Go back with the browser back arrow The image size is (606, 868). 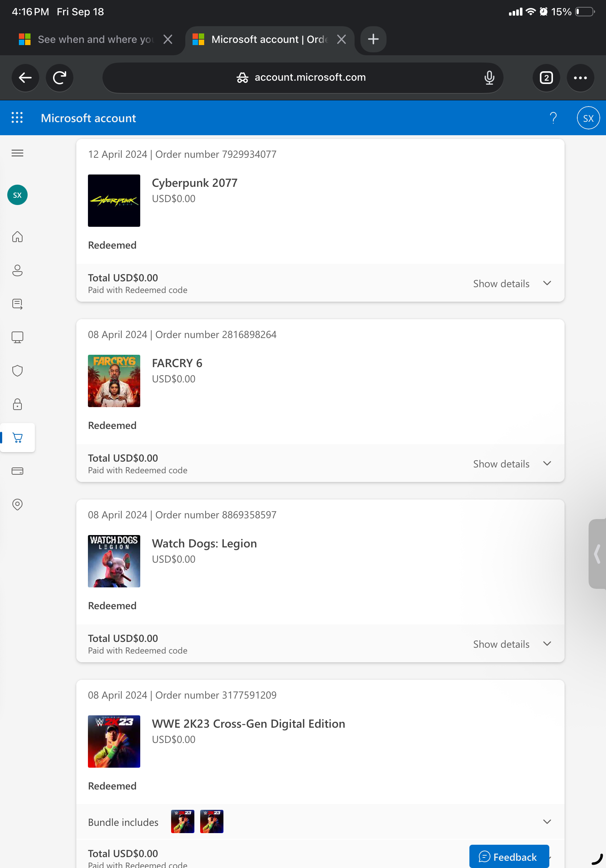tap(25, 78)
